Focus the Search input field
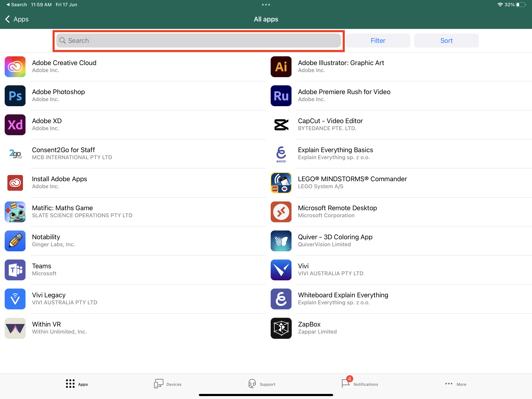Image resolution: width=532 pixels, height=399 pixels. click(x=198, y=41)
